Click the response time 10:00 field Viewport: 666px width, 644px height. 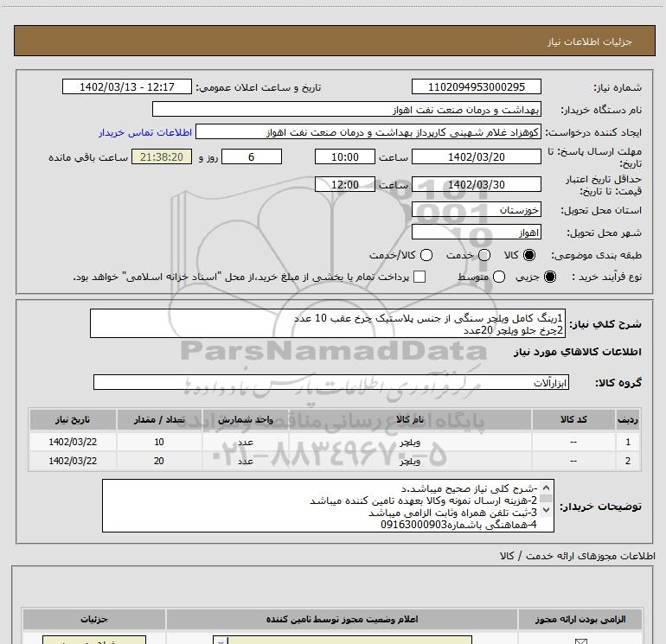(x=345, y=157)
